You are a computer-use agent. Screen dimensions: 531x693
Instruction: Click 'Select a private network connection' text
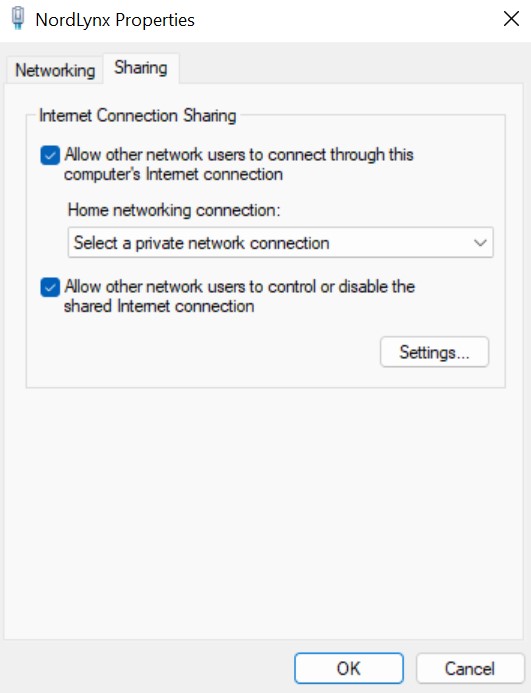202,243
